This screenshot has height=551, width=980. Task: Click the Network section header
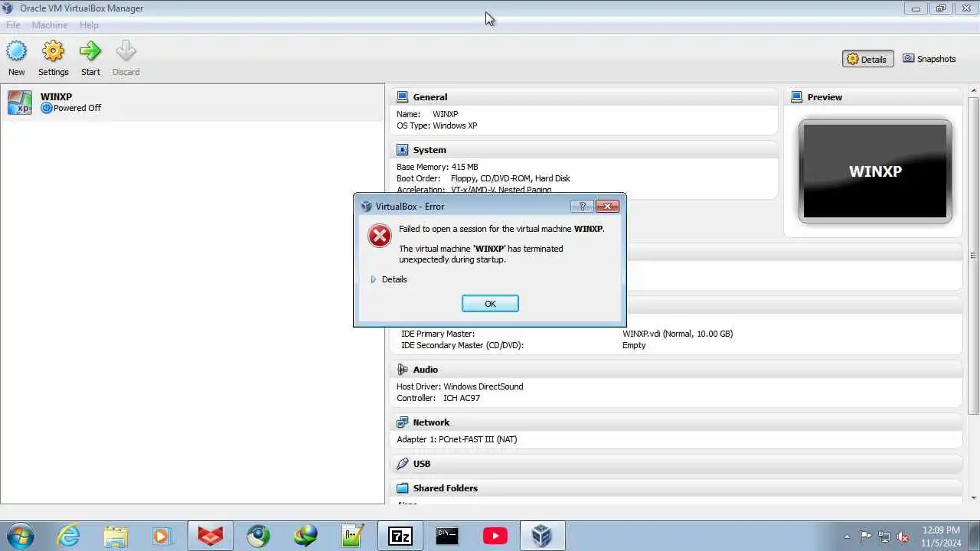pyautogui.click(x=677, y=422)
